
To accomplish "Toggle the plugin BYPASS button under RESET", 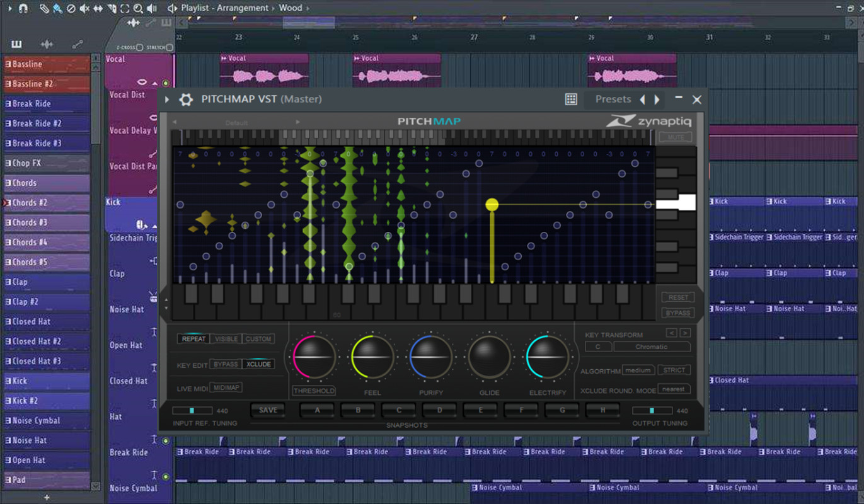I will coord(677,313).
